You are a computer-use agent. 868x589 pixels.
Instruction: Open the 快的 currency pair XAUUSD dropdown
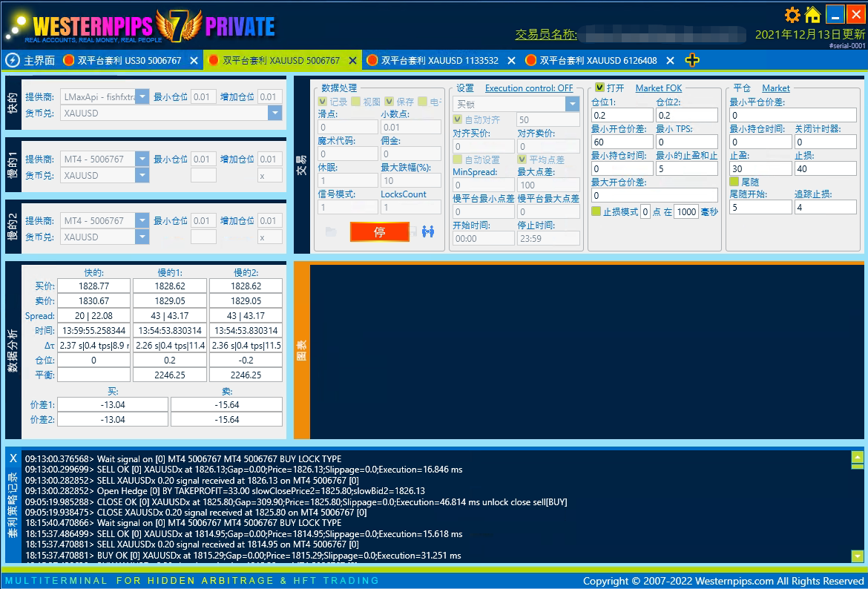coord(275,113)
